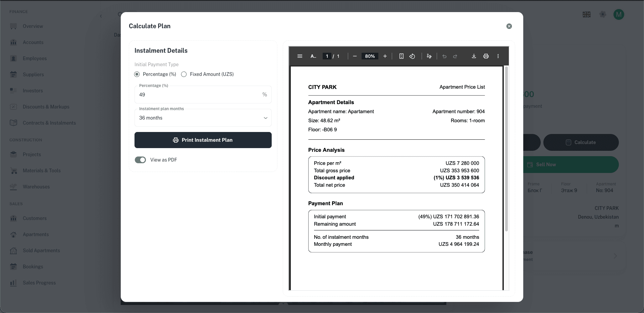Select the Percentage (%) radio option
Screen dimensions: 644x313
(137, 74)
